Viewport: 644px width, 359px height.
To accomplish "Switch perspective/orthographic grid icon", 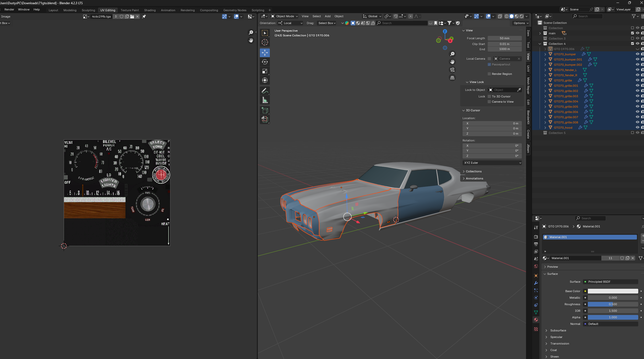I will [x=452, y=78].
